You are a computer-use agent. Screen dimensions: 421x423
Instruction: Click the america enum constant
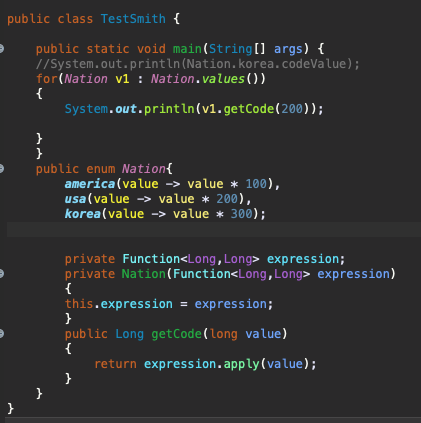pos(90,184)
